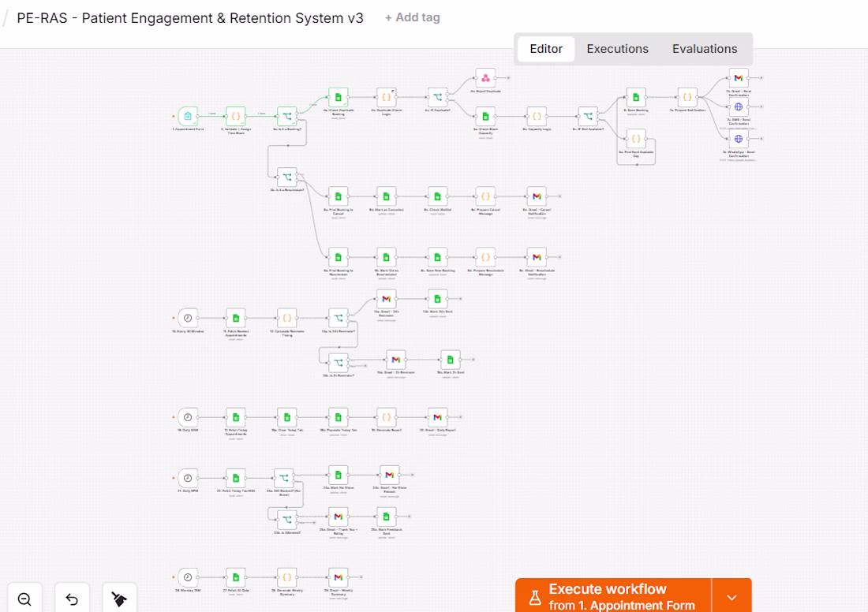Select the Gmail - Daily Report node

pos(437,417)
